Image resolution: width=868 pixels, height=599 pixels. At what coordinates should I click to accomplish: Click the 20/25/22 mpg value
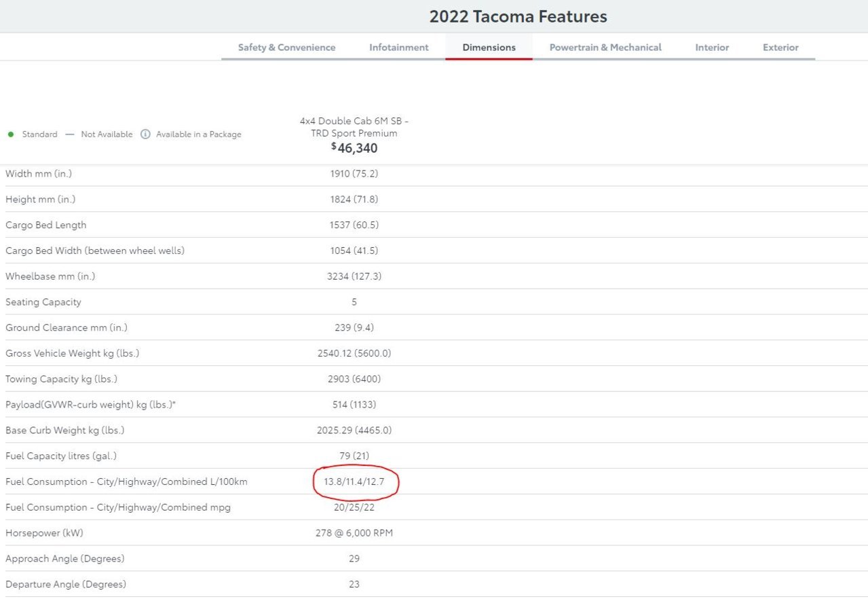pos(354,507)
